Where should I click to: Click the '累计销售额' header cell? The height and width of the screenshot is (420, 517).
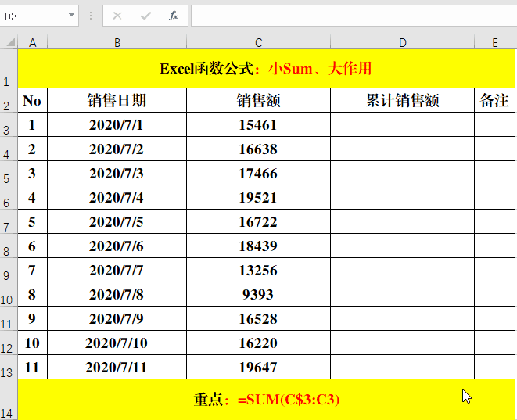[x=403, y=100]
